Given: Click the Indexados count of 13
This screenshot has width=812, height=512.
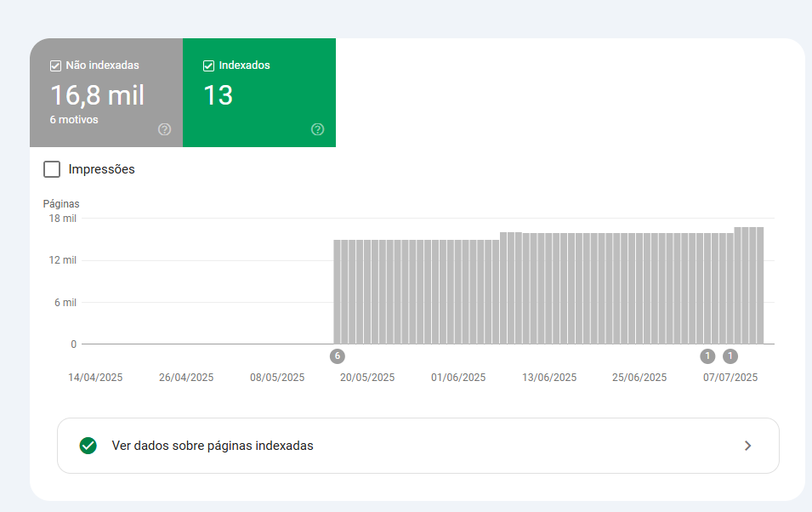Looking at the screenshot, I should 218,94.
